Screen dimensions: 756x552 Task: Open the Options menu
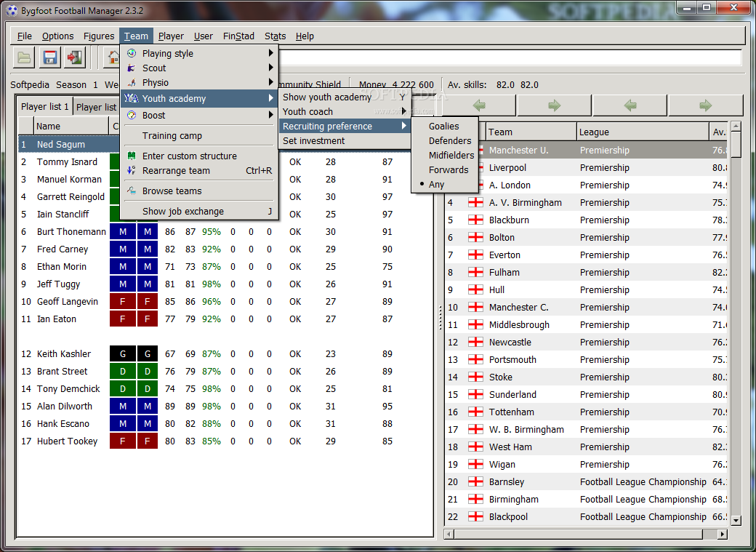[x=58, y=36]
